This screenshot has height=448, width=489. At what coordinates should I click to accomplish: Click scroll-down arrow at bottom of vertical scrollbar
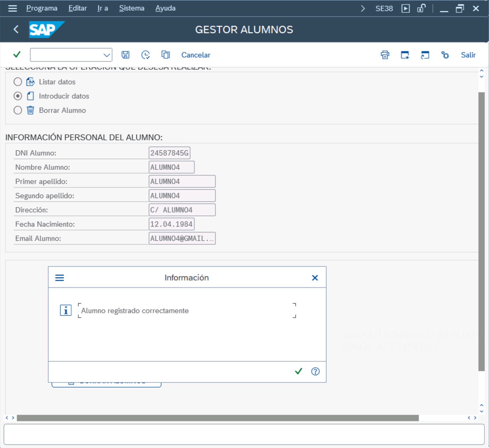tap(481, 411)
